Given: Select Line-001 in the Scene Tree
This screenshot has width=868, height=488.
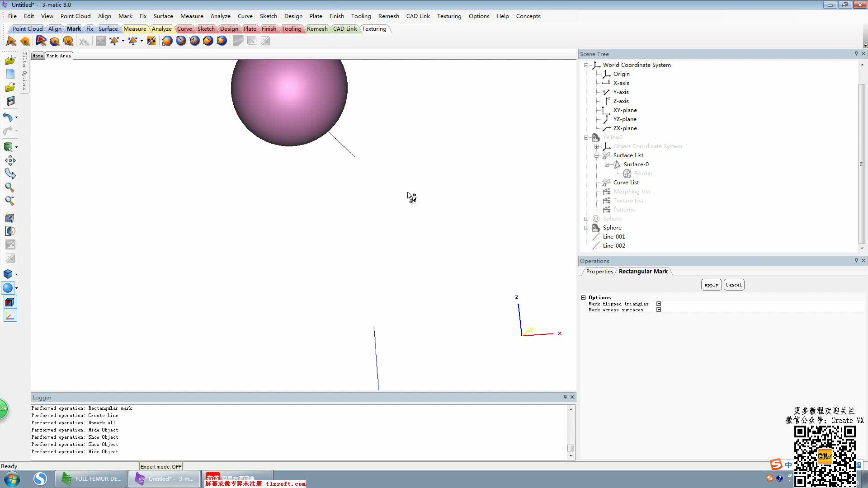Looking at the screenshot, I should point(614,237).
